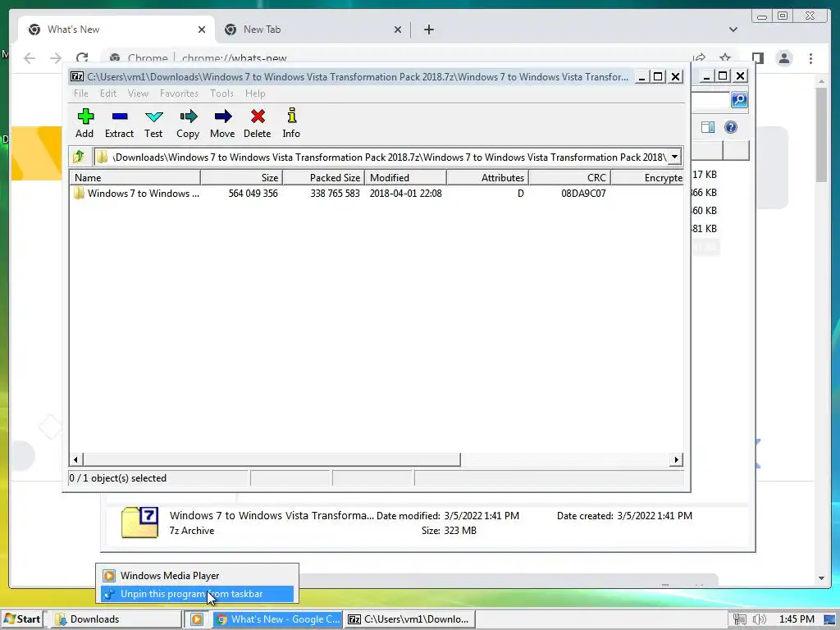Image resolution: width=840 pixels, height=630 pixels.
Task: Open the Chrome profile avatar
Action: 784,58
